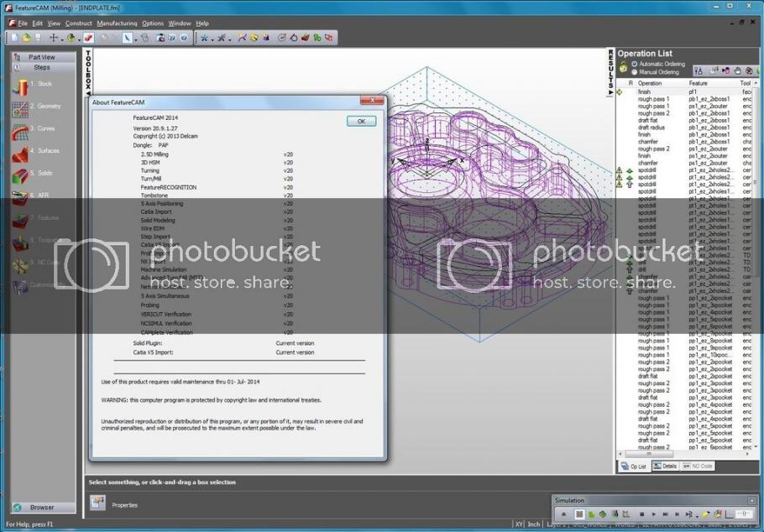Click the simulation speed slider
Image resolution: width=764 pixels, height=532 pixels.
(x=744, y=514)
